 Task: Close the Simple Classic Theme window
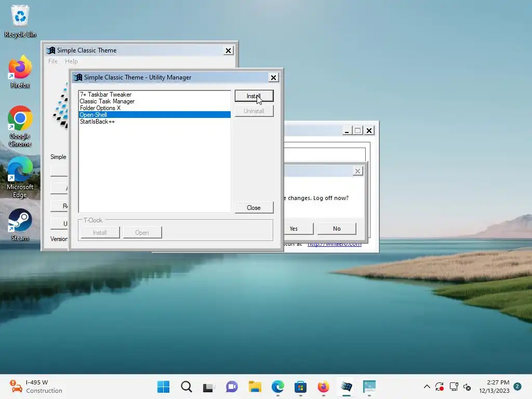[x=229, y=50]
